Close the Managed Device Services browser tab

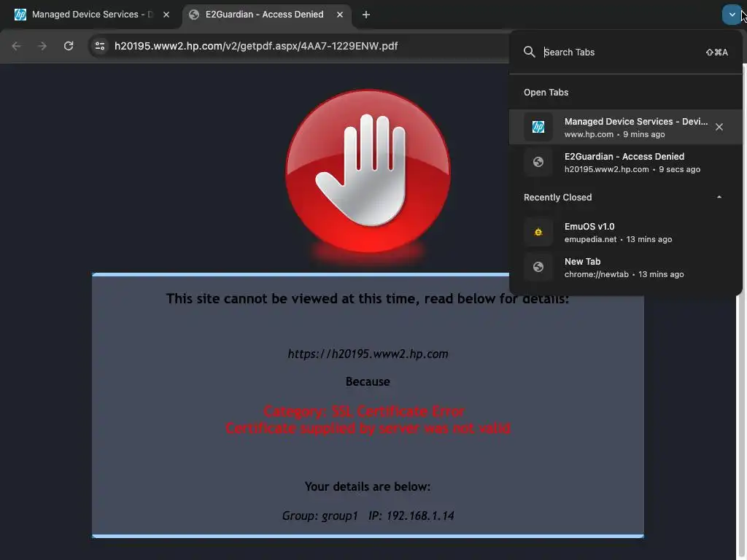coord(166,15)
